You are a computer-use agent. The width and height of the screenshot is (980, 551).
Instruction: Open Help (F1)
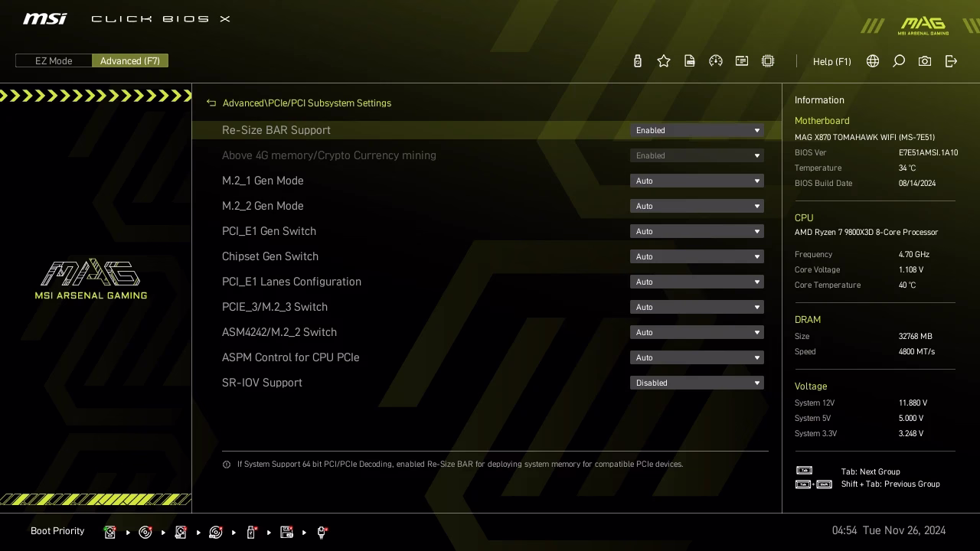point(832,61)
